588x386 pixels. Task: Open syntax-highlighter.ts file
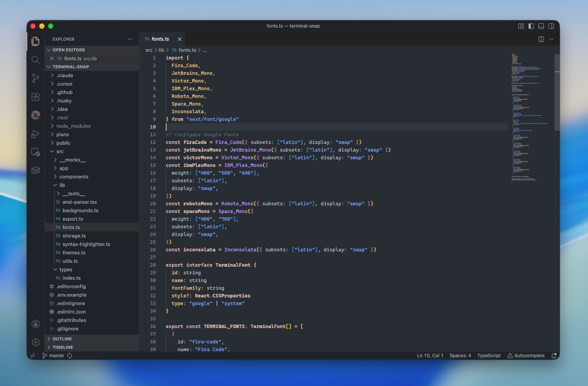coord(92,244)
